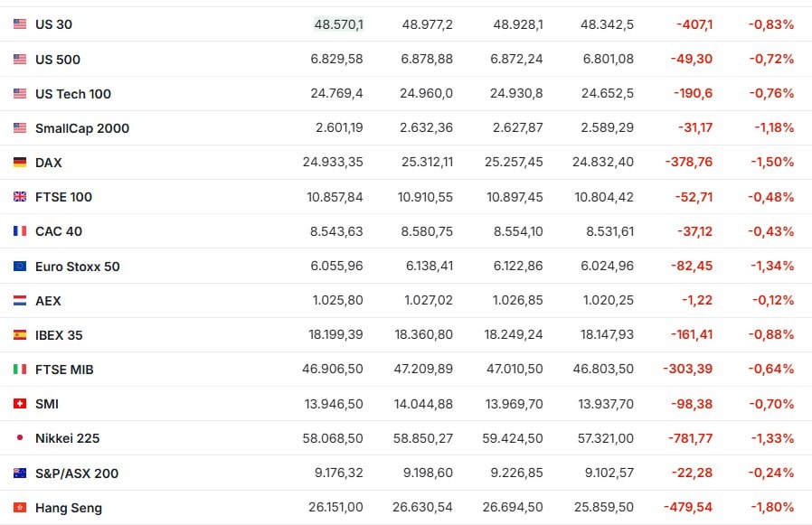The width and height of the screenshot is (812, 525).
Task: Click the UK flag icon beside FTSE 100
Action: click(20, 197)
